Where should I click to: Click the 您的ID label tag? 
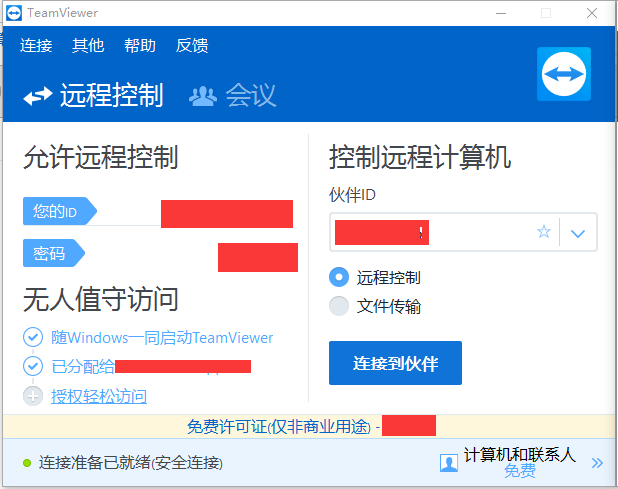click(60, 211)
